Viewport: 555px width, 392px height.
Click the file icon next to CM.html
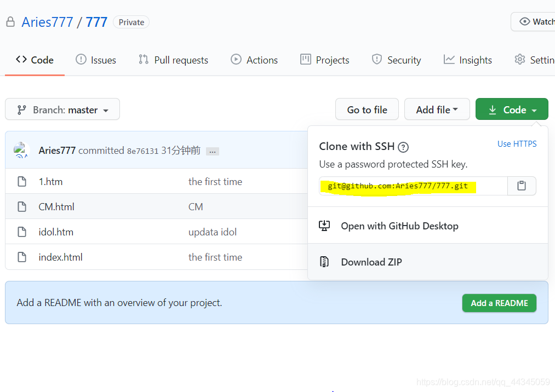point(22,206)
